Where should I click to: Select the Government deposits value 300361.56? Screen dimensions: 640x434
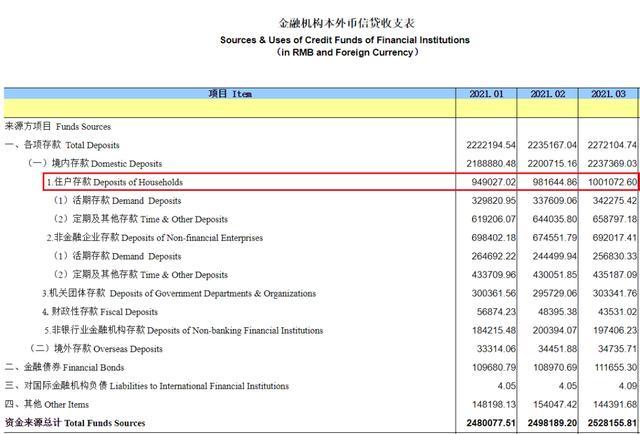(493, 293)
